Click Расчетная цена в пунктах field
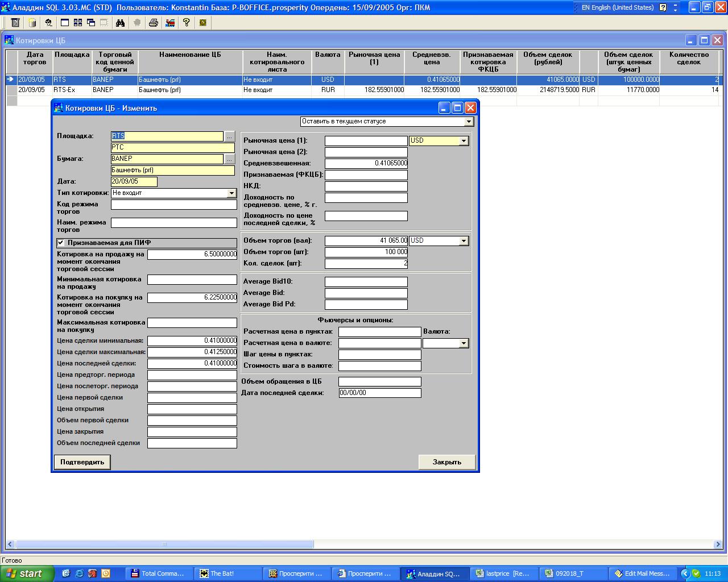The width and height of the screenshot is (728, 582). click(x=380, y=332)
